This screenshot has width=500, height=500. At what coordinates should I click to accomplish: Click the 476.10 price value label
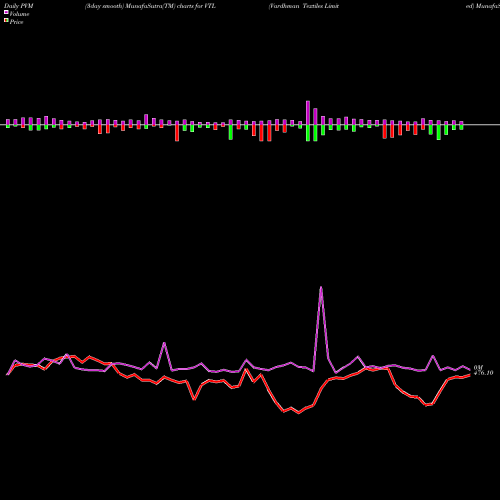[483, 373]
